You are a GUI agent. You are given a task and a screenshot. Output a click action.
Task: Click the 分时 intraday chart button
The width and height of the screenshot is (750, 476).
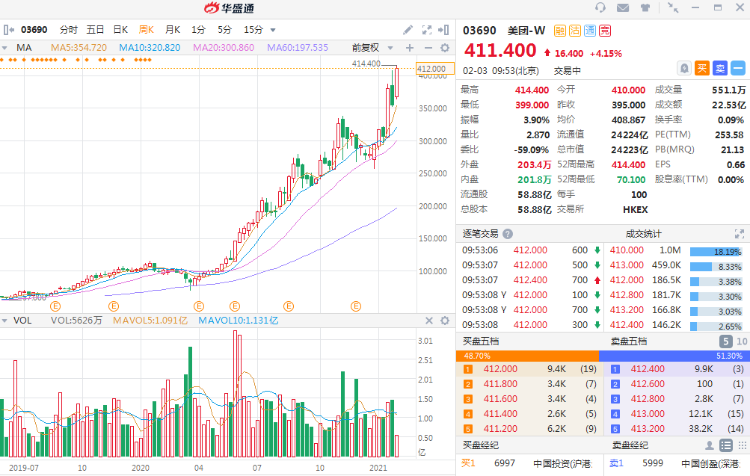(x=68, y=30)
